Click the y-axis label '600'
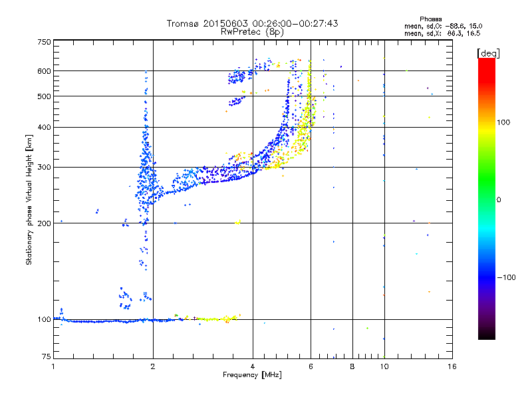 point(44,71)
